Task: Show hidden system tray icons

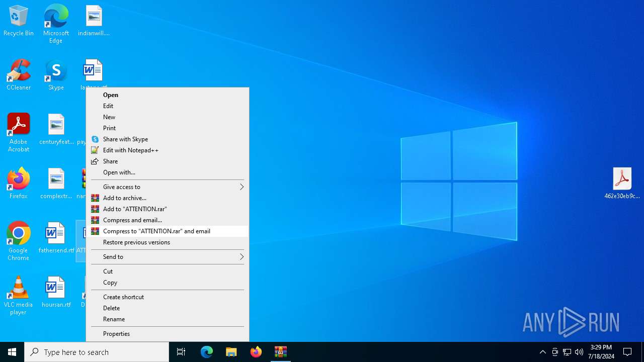Action: pos(542,352)
